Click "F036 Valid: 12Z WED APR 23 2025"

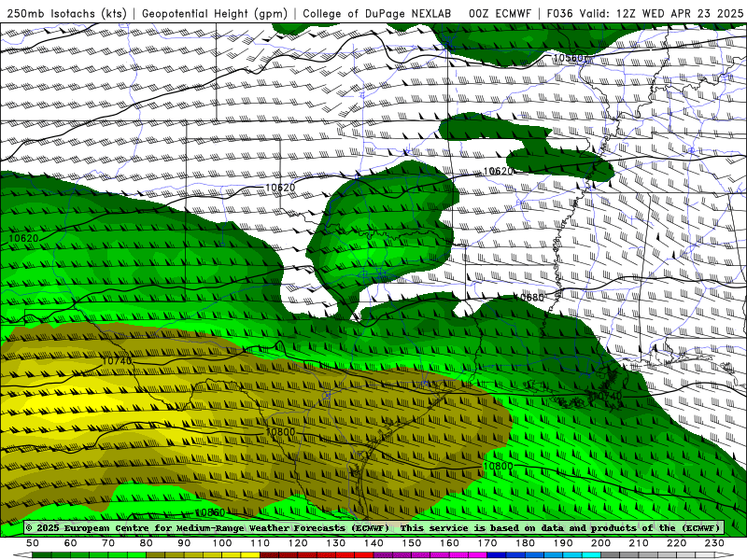tap(644, 13)
